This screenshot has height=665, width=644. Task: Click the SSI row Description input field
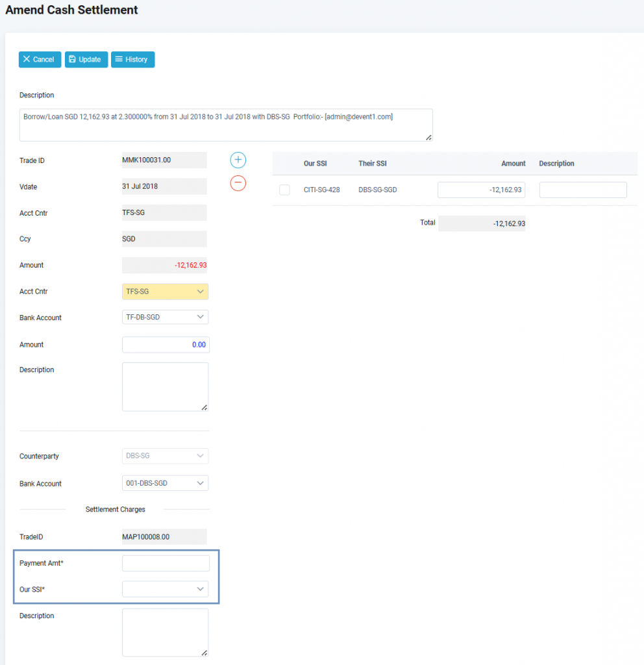pyautogui.click(x=583, y=190)
